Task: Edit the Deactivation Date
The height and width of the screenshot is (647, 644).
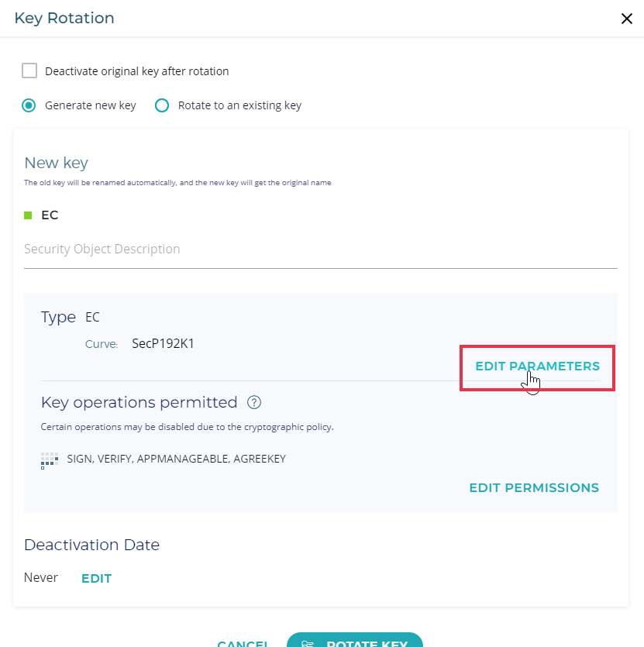Action: 96,579
